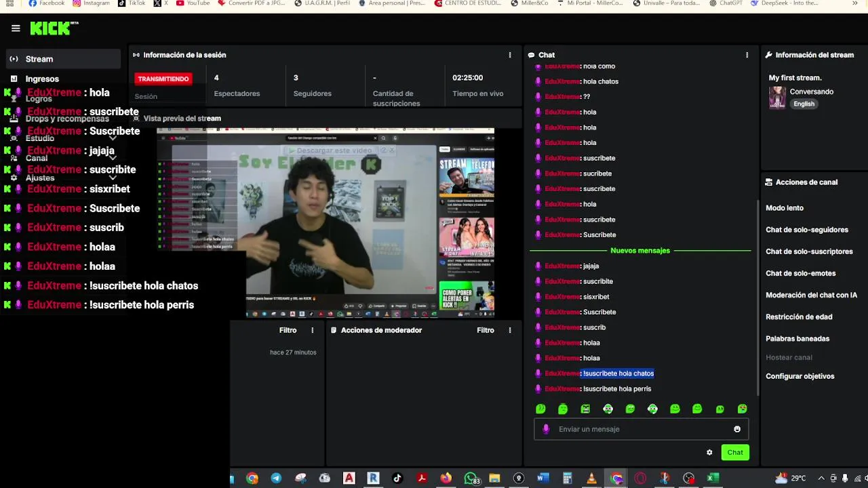The width and height of the screenshot is (868, 488).
Task: Open three-dot menu of Acciones de moderador panel
Action: (510, 330)
